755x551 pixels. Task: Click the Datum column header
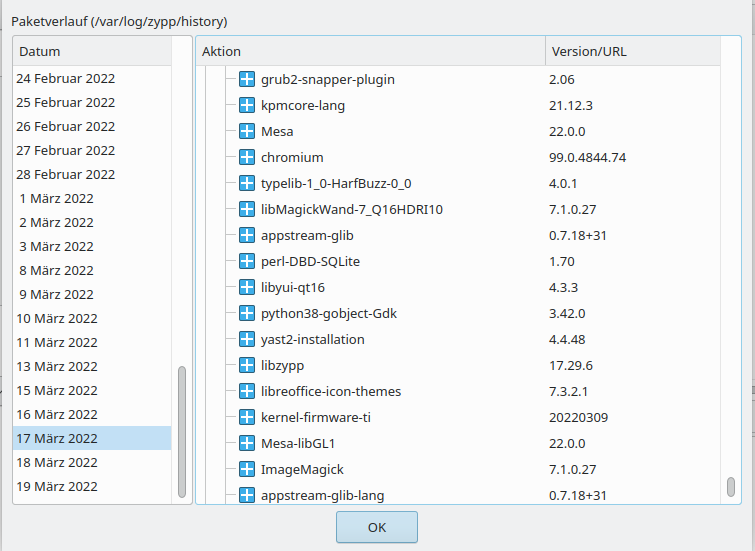coord(92,51)
